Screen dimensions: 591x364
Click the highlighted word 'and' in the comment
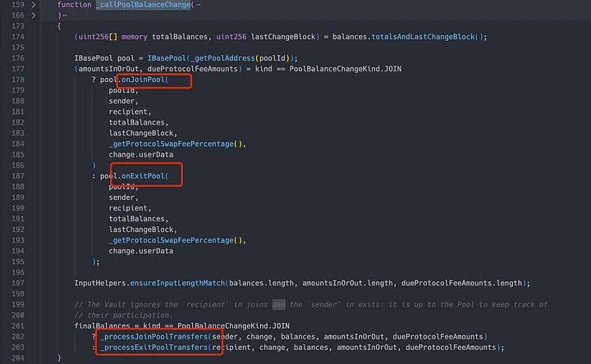coord(278,304)
